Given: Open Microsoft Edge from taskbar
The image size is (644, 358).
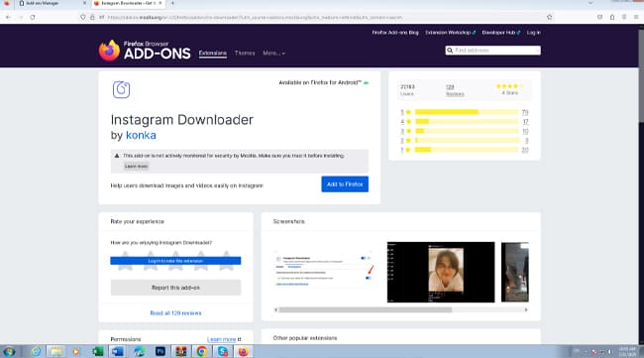Looking at the screenshot, I should point(140,351).
